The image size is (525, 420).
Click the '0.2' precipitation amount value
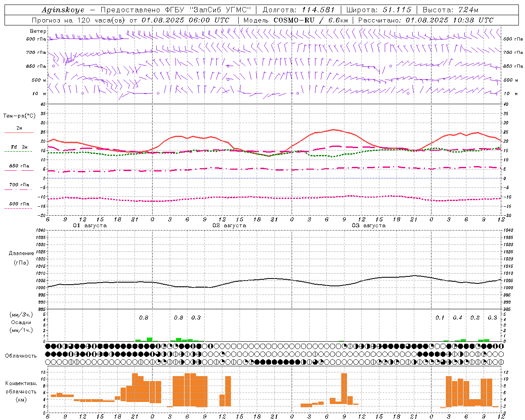coord(475,317)
